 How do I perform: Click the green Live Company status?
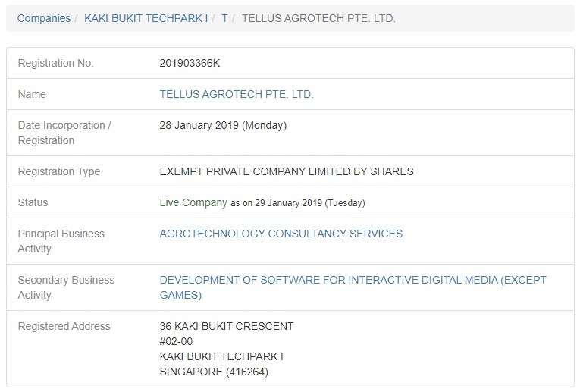193,202
